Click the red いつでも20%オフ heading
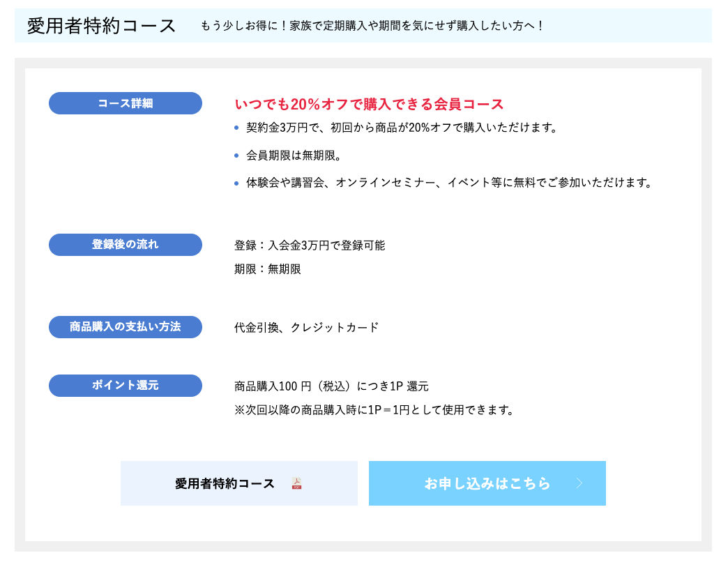Screen dimensions: 728x567 click(x=369, y=105)
